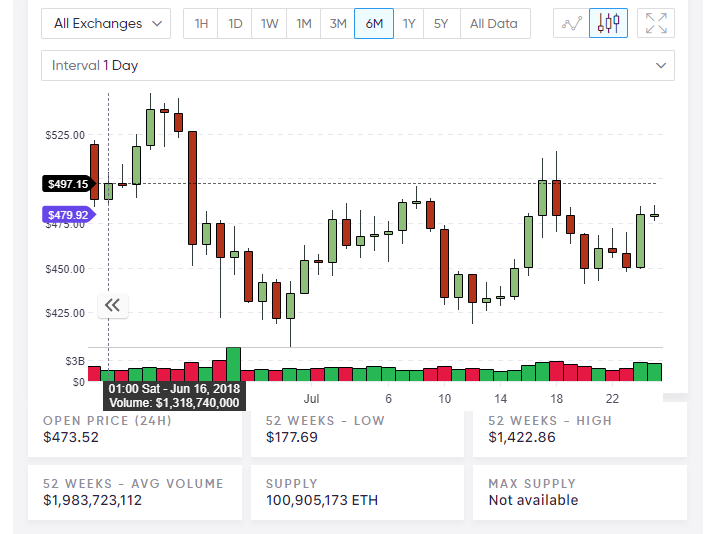Pick the 3M time range
Screen dimensions: 710x534
tap(338, 23)
